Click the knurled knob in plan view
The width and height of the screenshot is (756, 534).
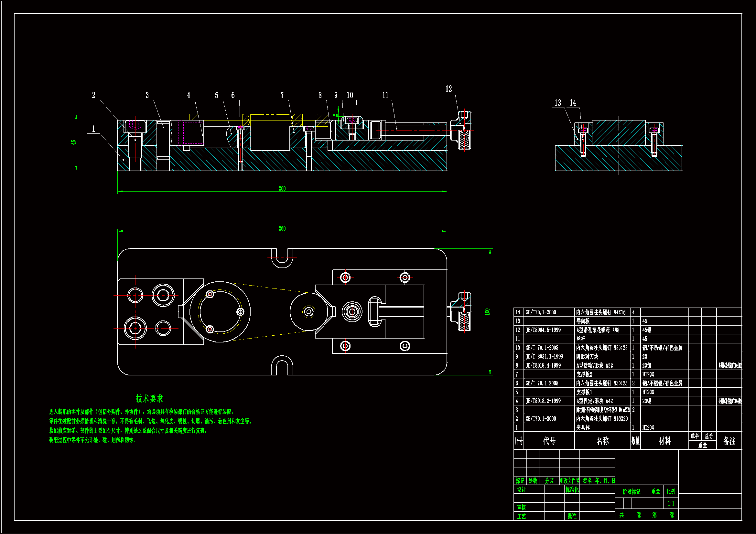tap(465, 321)
